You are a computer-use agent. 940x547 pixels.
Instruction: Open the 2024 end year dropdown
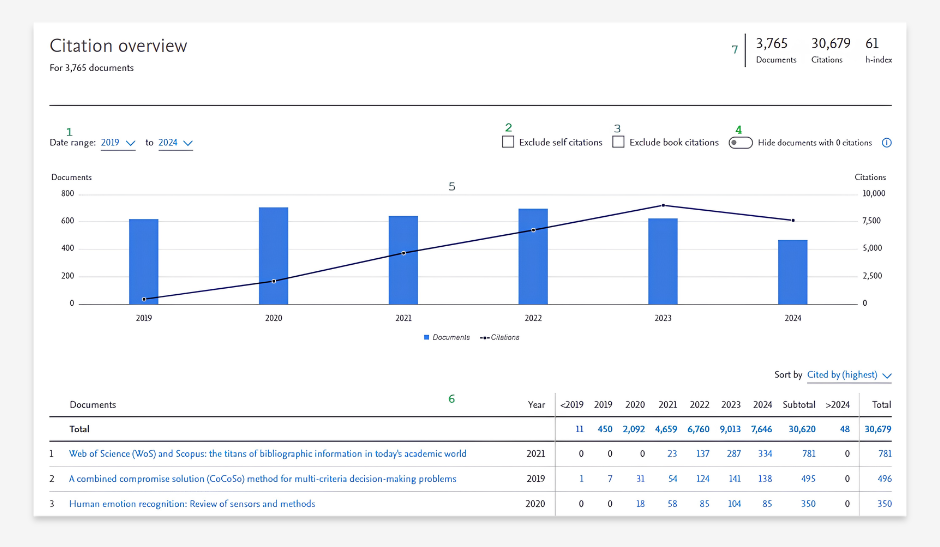pyautogui.click(x=176, y=143)
